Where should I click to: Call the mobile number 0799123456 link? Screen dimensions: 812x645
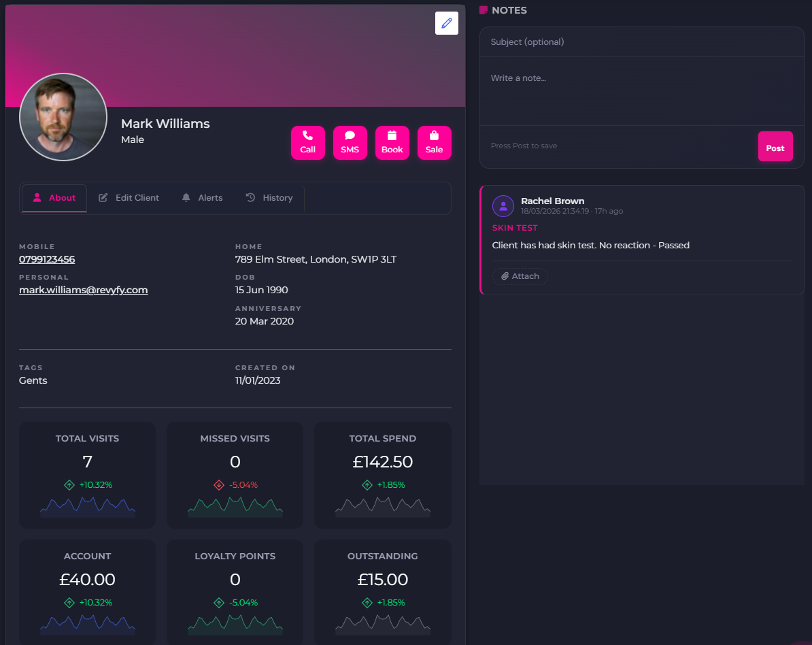[47, 259]
